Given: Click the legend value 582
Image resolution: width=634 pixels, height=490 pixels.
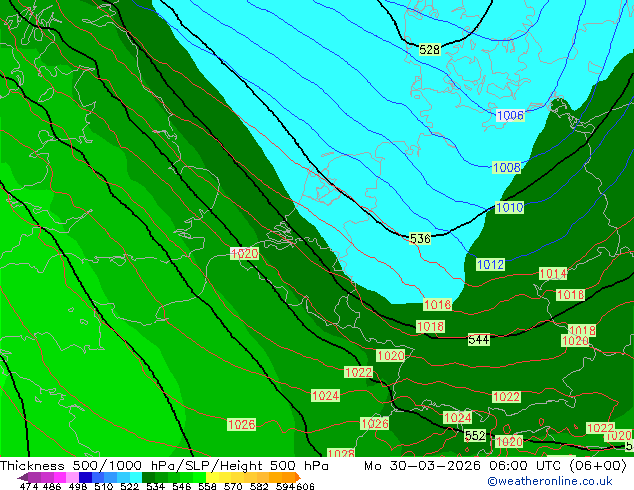Looking at the screenshot, I should coord(259,486).
